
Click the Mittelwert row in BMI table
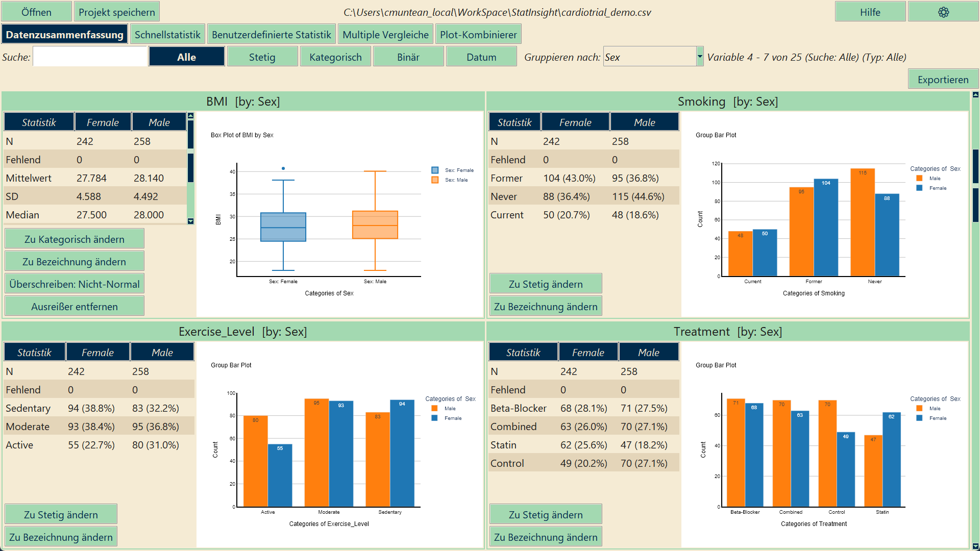[x=95, y=178]
